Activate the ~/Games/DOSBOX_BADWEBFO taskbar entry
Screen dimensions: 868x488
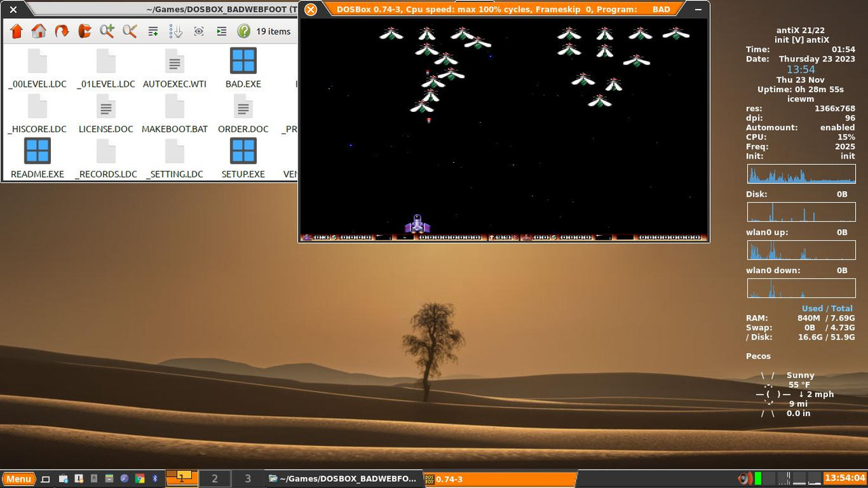[x=343, y=479]
